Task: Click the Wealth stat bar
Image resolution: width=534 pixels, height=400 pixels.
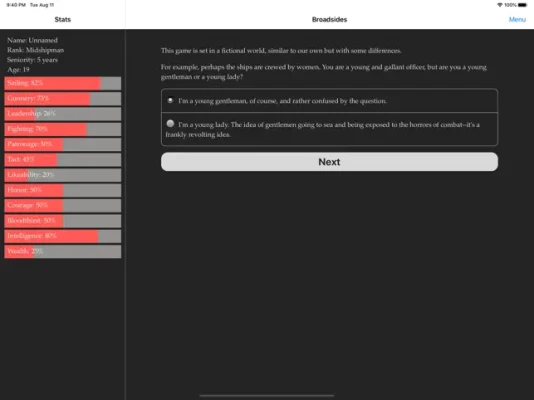Action: pos(63,252)
